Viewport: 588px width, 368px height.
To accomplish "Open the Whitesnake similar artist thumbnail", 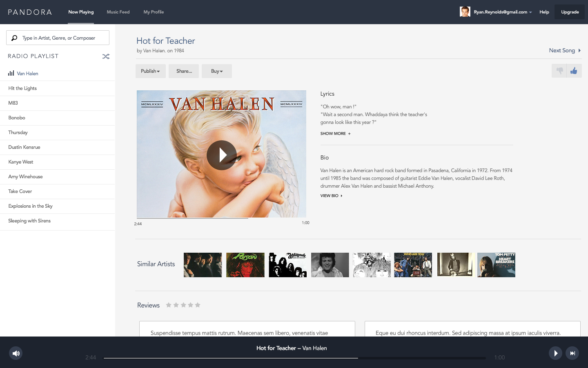I will [288, 265].
